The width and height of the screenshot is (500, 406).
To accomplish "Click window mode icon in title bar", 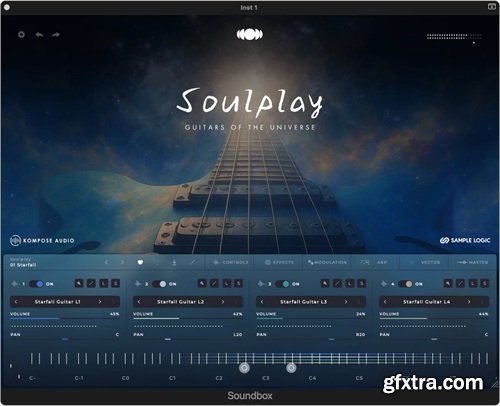I will point(492,7).
